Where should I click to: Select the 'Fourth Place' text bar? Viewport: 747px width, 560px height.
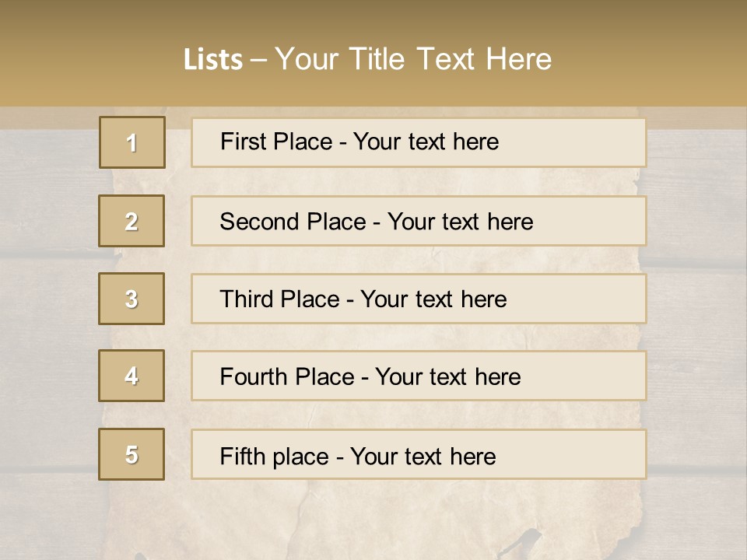coord(419,376)
